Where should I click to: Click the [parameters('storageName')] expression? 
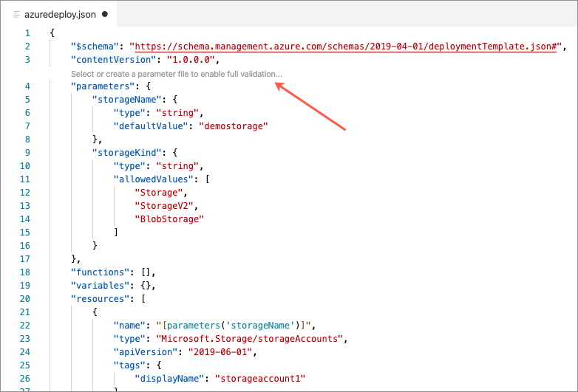coord(234,326)
